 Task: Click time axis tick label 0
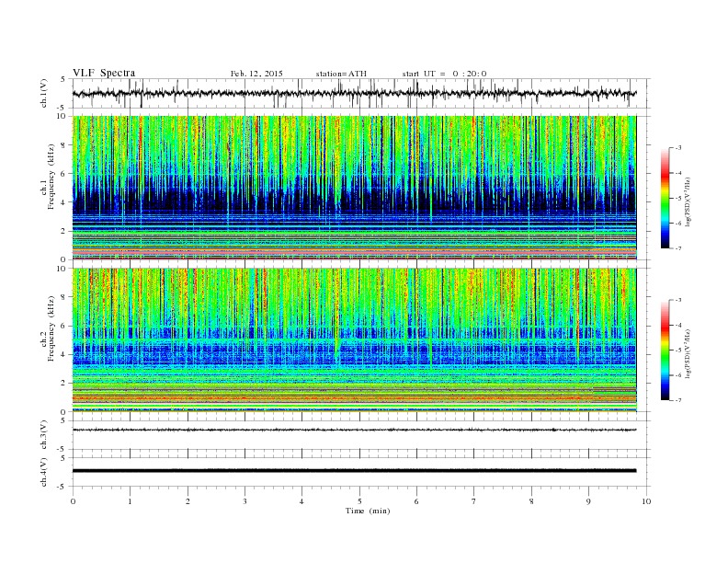73,501
